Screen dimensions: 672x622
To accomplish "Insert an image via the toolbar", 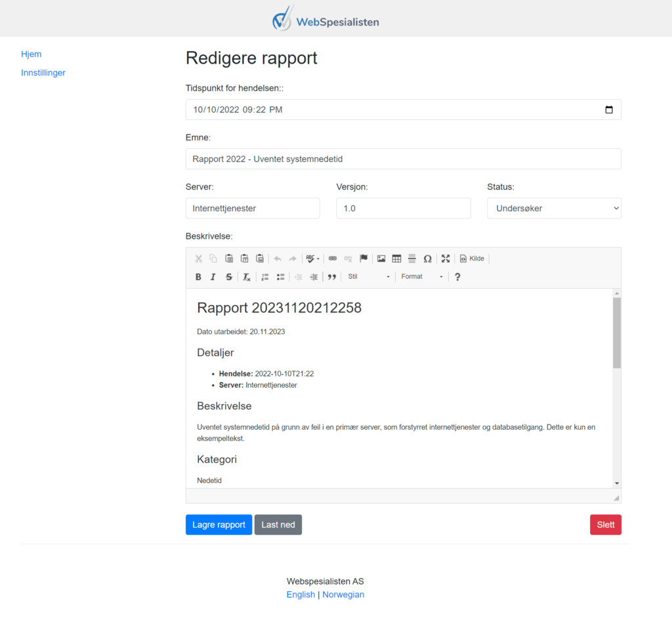I will (x=381, y=259).
